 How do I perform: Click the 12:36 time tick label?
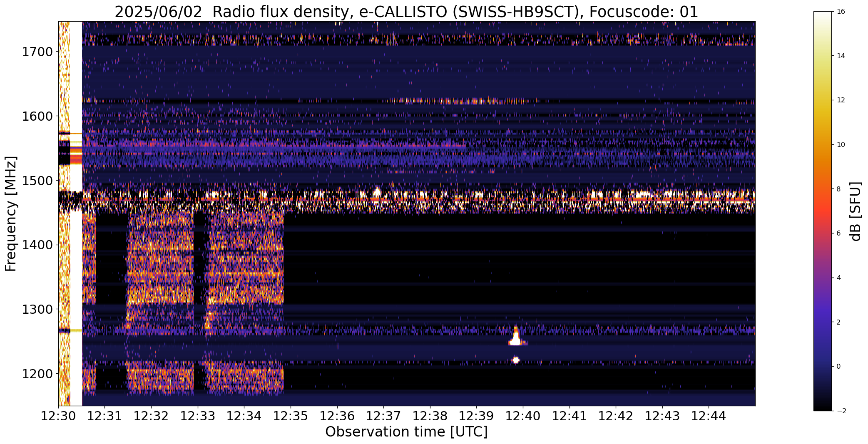point(337,416)
